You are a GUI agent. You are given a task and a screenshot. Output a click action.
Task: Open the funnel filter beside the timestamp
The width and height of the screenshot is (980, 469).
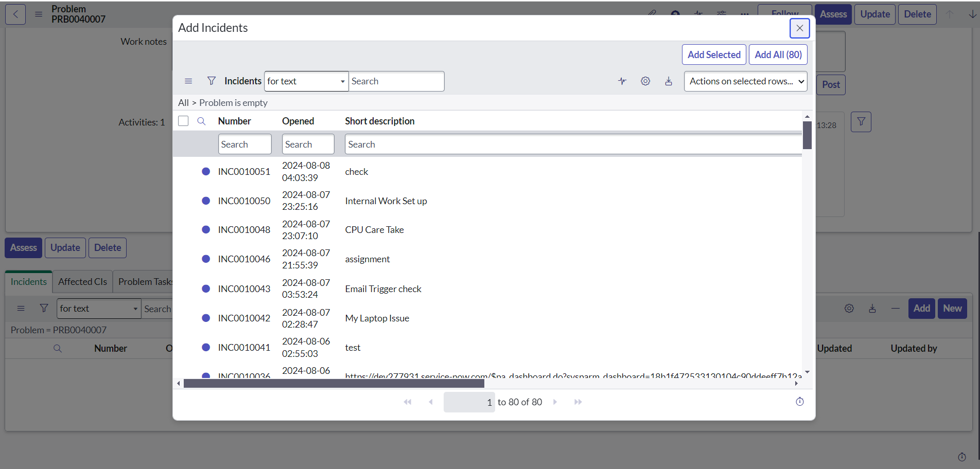861,121
